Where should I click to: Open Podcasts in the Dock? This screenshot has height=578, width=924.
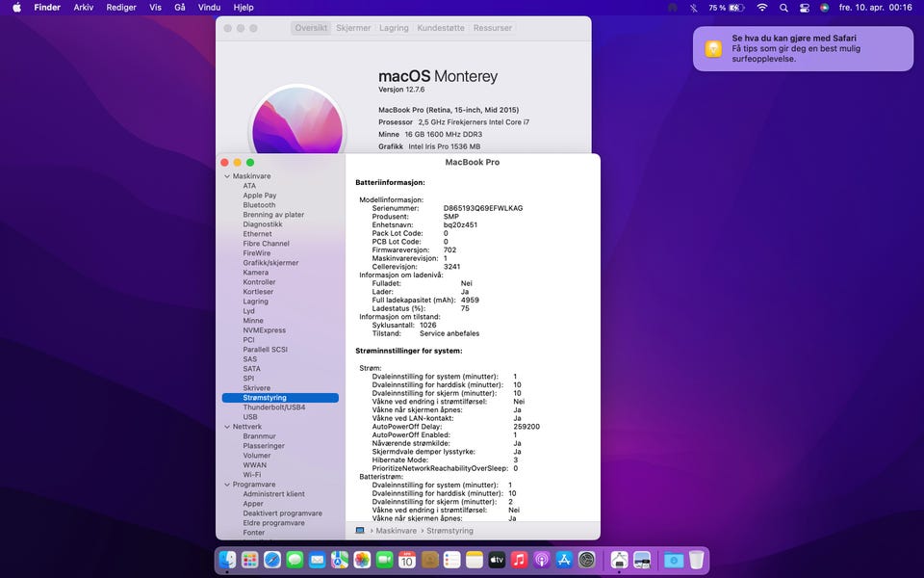[x=542, y=559]
